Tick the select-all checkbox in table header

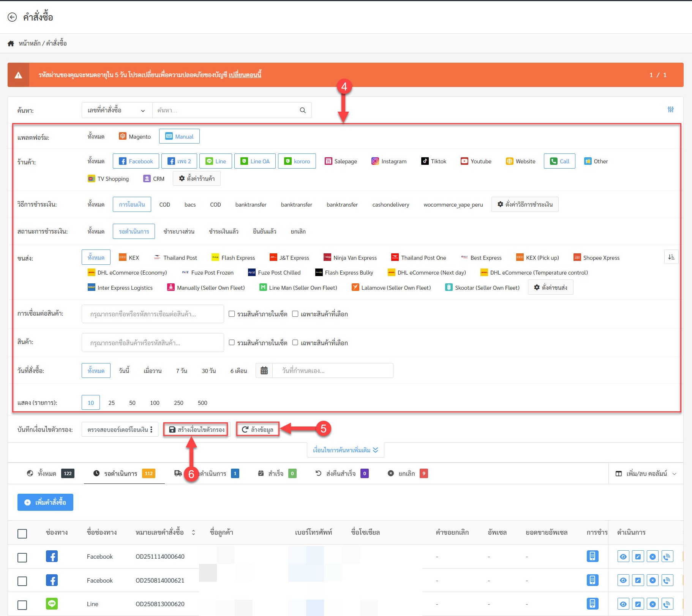click(x=22, y=534)
